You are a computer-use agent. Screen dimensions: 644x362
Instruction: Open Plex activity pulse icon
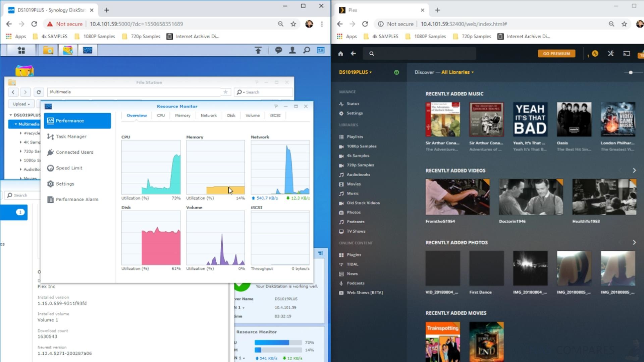595,53
